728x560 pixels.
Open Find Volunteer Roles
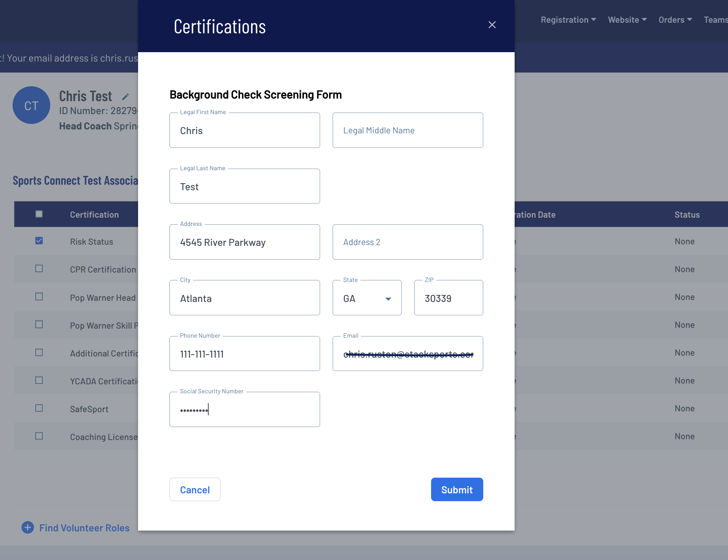(84, 528)
